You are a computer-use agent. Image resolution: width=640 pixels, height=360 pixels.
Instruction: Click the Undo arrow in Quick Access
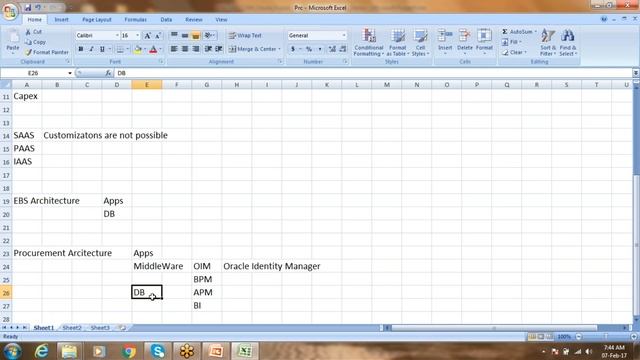coord(38,7)
